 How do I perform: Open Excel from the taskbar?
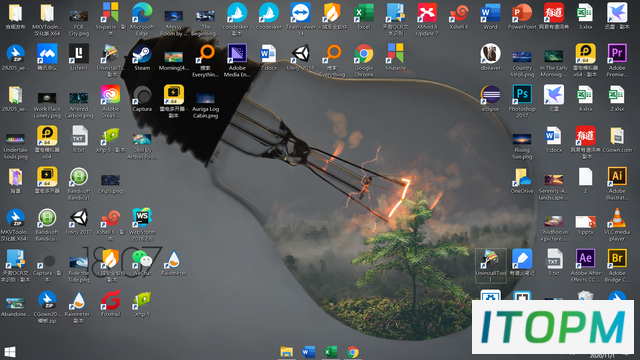pos(331,352)
